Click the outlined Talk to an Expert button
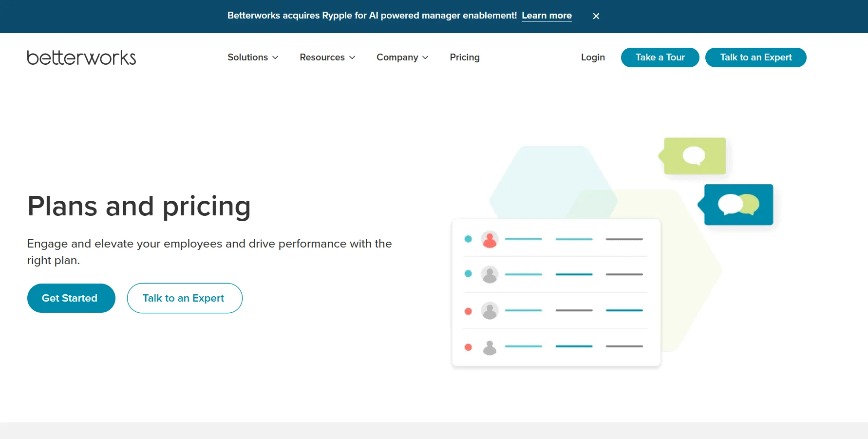868x439 pixels. (185, 298)
